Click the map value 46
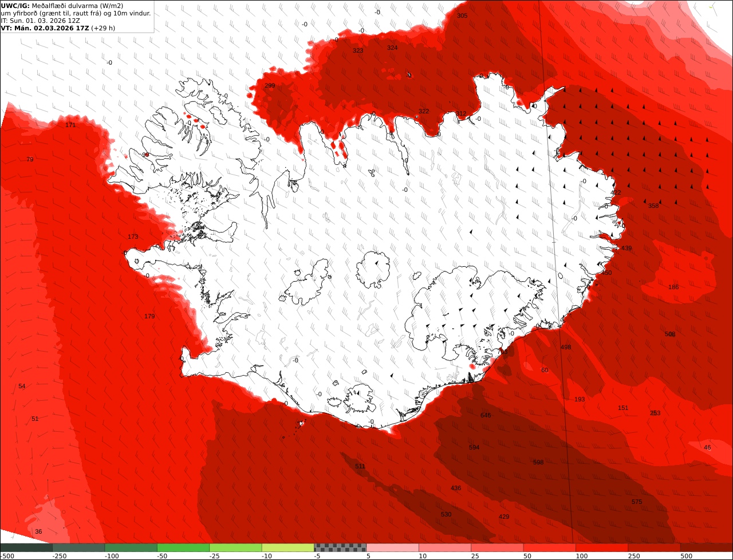This screenshot has width=733, height=560. [707, 447]
